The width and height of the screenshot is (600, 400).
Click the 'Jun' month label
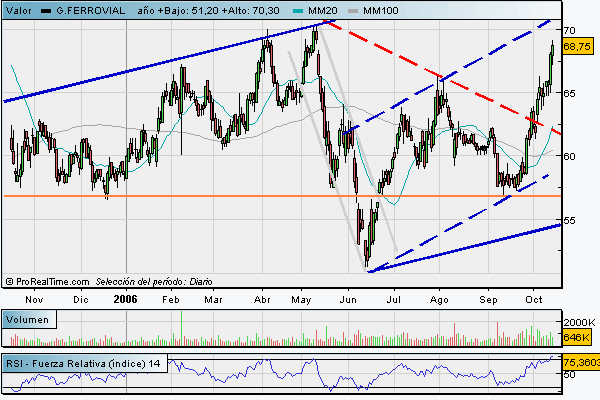point(348,299)
